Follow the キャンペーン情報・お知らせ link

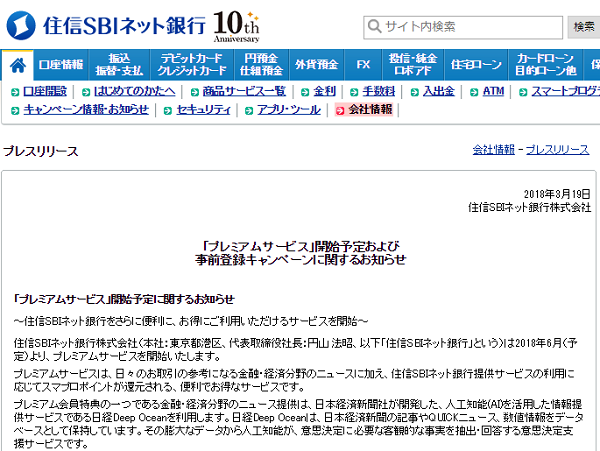[x=86, y=110]
